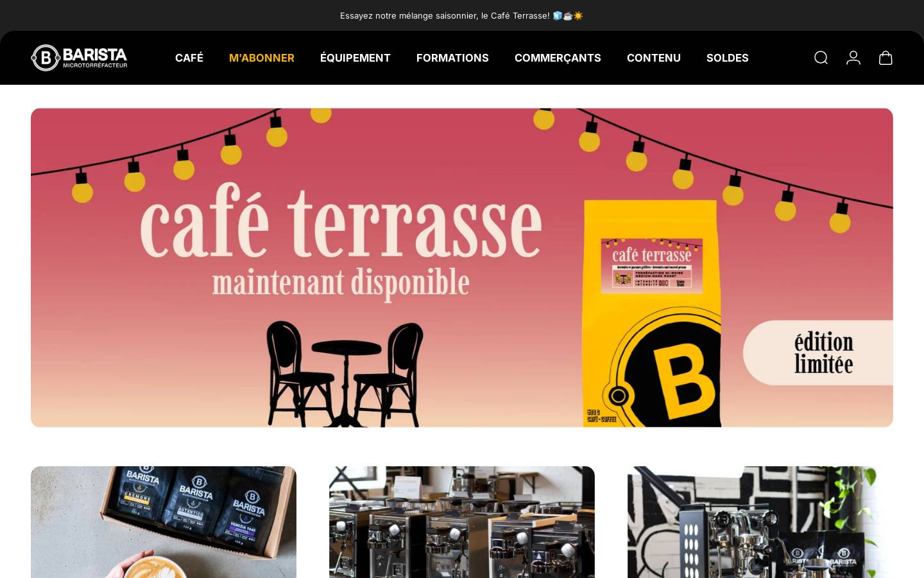Click the Café Terrasse announcement bar text

point(462,15)
